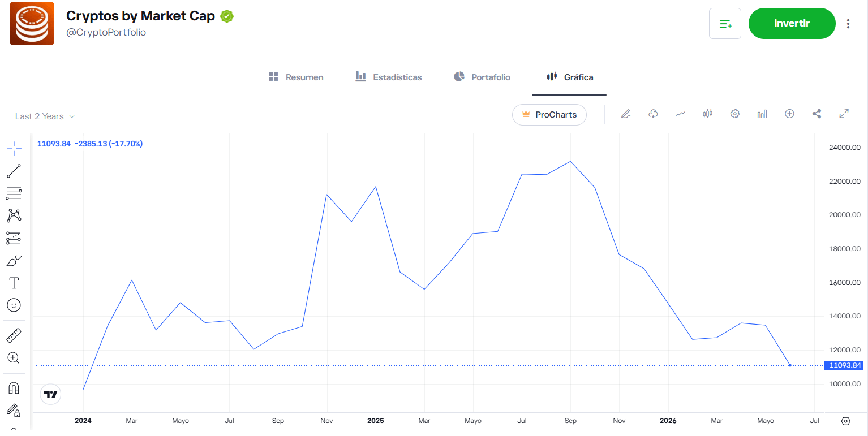Switch to the Portafolio tab
This screenshot has height=436, width=868.
482,77
